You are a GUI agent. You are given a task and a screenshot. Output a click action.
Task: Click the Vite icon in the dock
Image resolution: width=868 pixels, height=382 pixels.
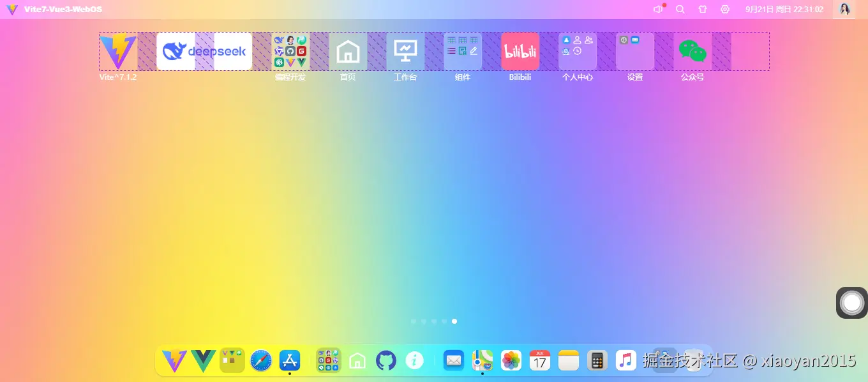point(174,361)
